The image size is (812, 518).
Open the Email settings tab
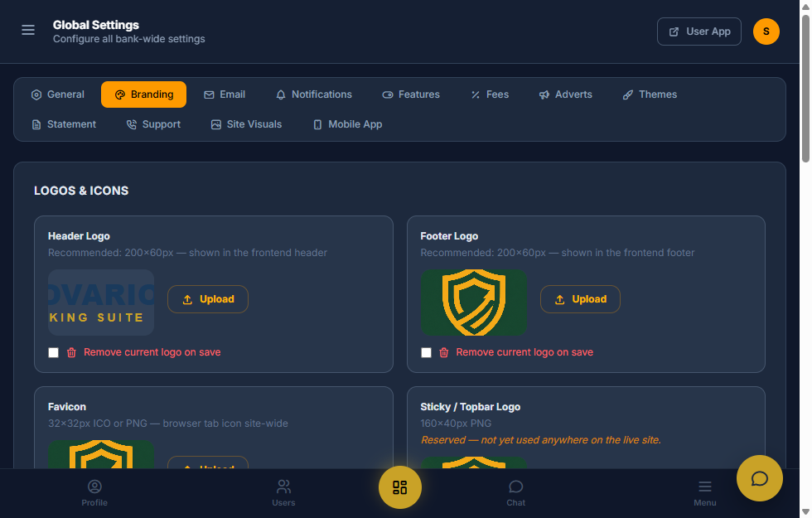[x=225, y=94]
